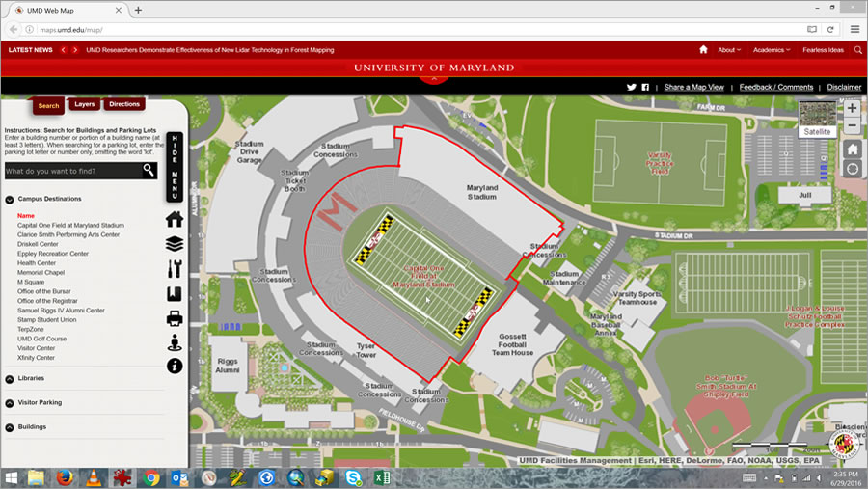Click the Name column header

(x=25, y=215)
